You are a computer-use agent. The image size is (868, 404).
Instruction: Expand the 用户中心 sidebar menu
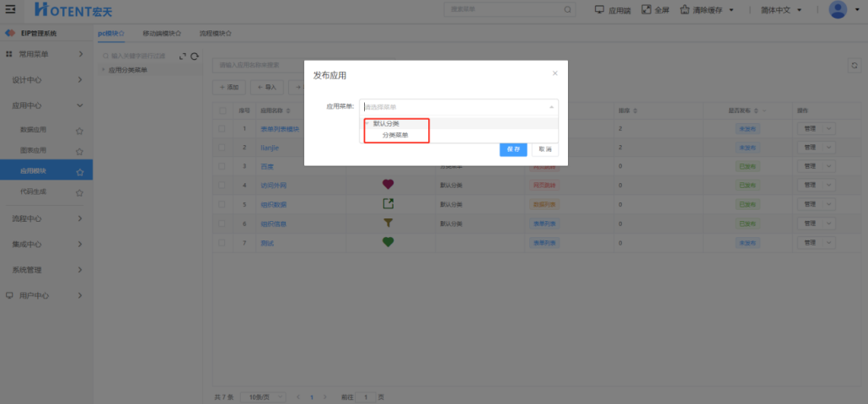[x=46, y=295]
